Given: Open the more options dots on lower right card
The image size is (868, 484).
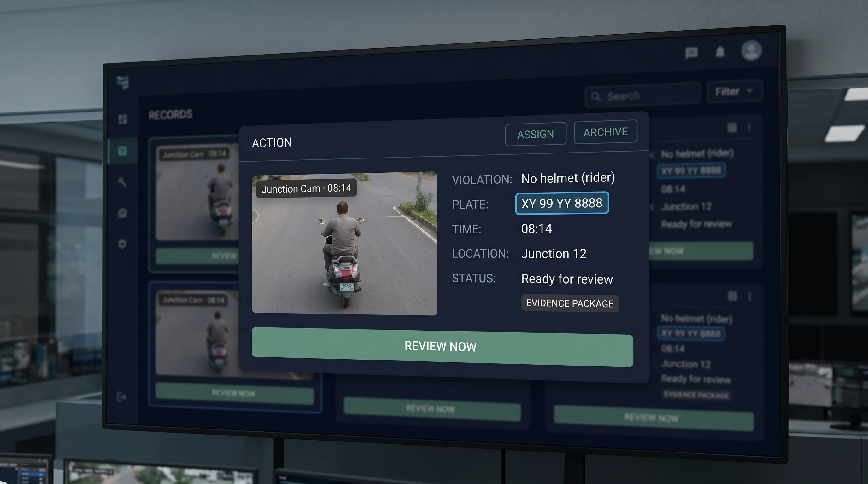Looking at the screenshot, I should pos(749,296).
